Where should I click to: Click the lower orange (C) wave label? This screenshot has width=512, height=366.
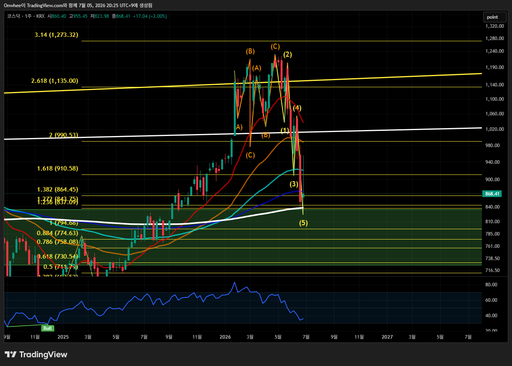coord(250,155)
